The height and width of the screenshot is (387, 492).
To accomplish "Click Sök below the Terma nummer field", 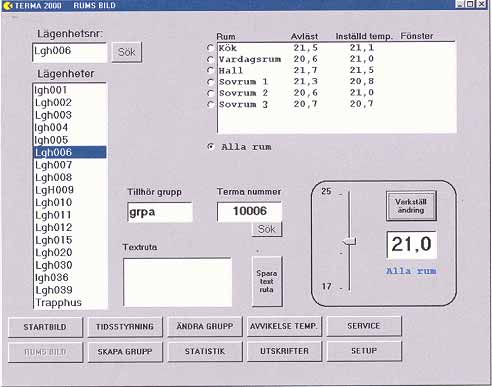I will point(267,229).
